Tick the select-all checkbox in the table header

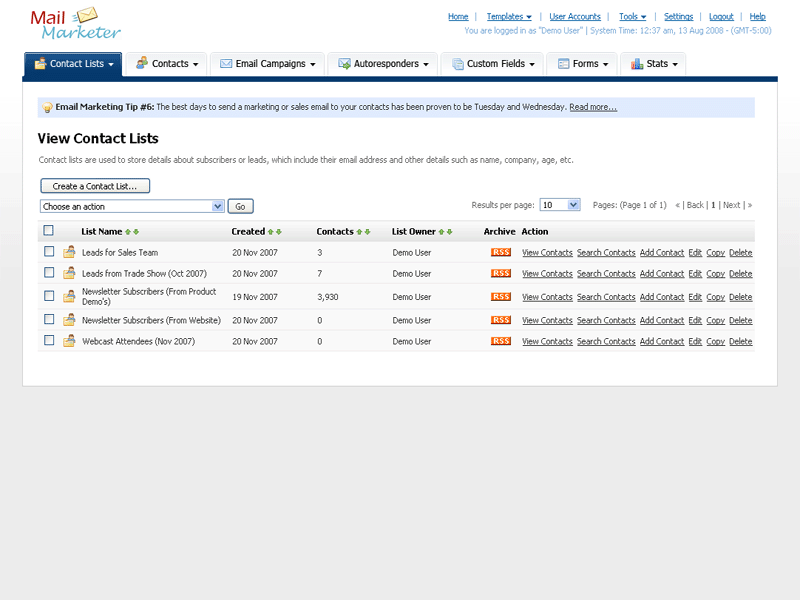coord(48,231)
